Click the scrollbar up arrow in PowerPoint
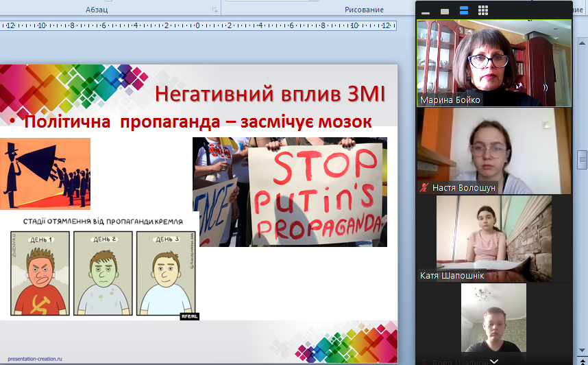Viewport: 588px width, 365px height. pos(582,43)
